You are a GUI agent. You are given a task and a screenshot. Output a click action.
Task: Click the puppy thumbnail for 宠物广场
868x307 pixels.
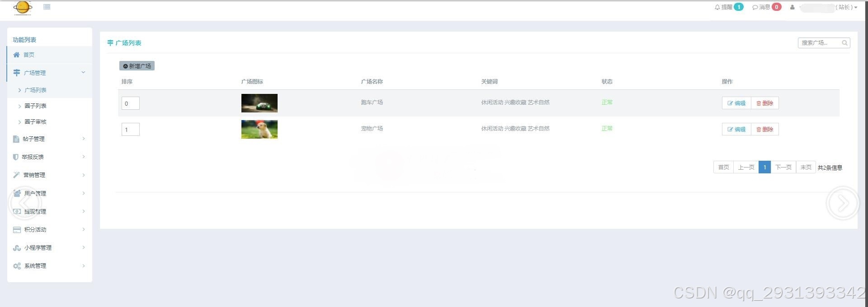pos(259,130)
